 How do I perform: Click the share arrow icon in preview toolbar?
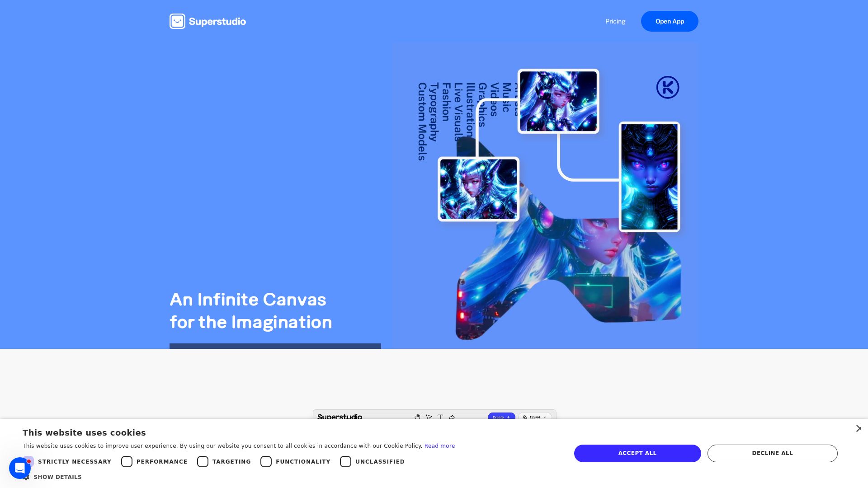(x=452, y=417)
